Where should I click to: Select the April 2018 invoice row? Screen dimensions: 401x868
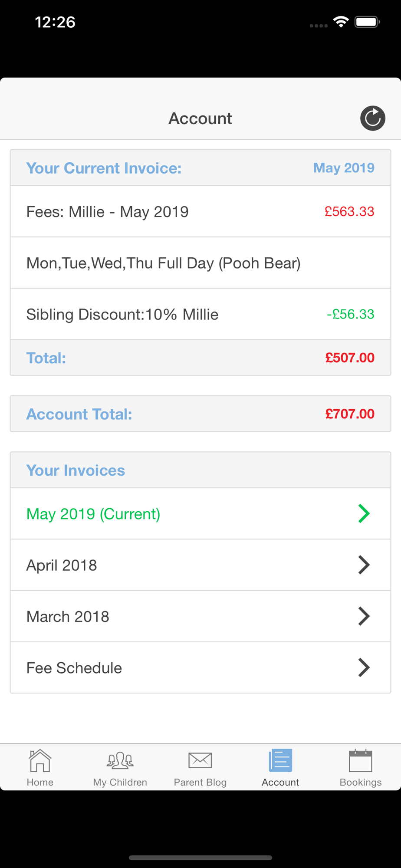coord(62,565)
